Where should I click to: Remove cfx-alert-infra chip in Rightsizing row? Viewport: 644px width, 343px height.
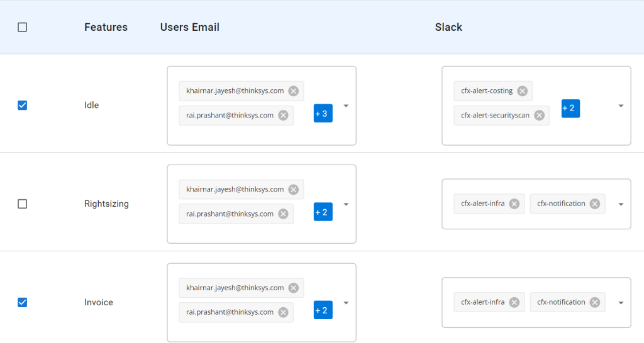514,204
